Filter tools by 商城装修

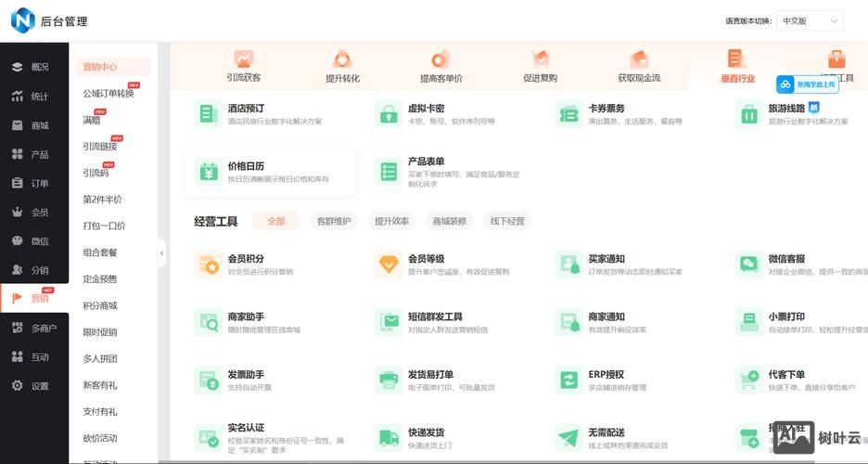[450, 221]
